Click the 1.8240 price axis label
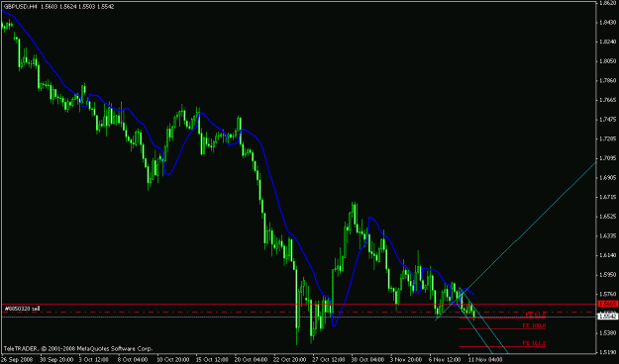 tap(608, 42)
